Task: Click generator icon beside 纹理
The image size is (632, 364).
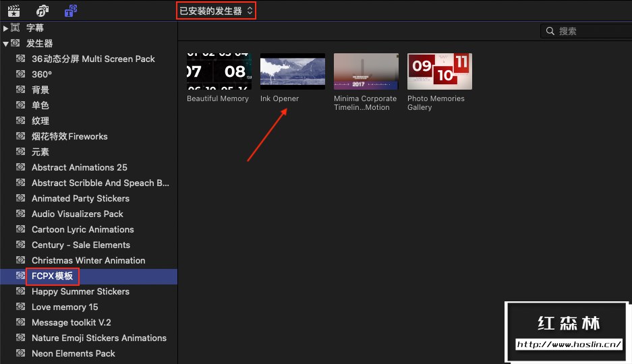Action: (20, 120)
